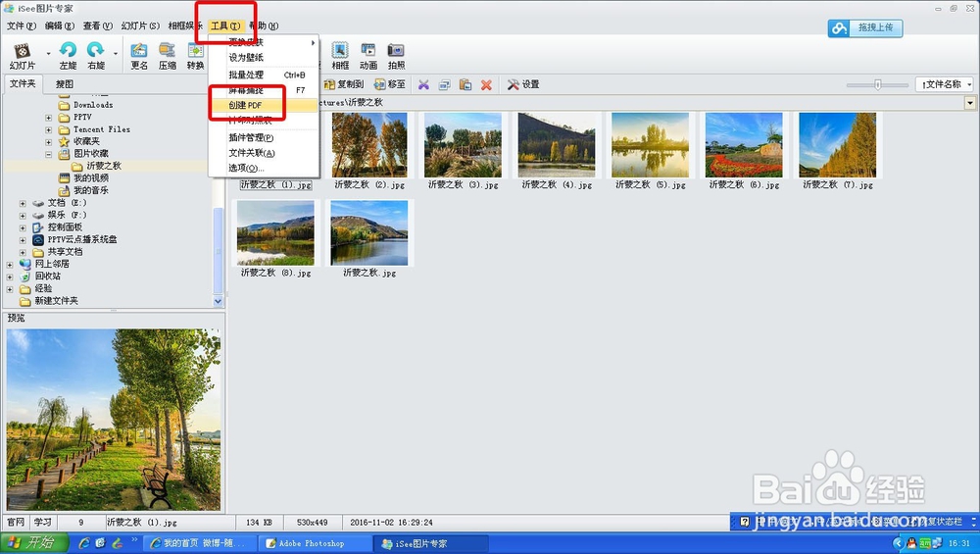Select 我的视频 in folder tree
The width and height of the screenshot is (980, 554).
coord(83,178)
